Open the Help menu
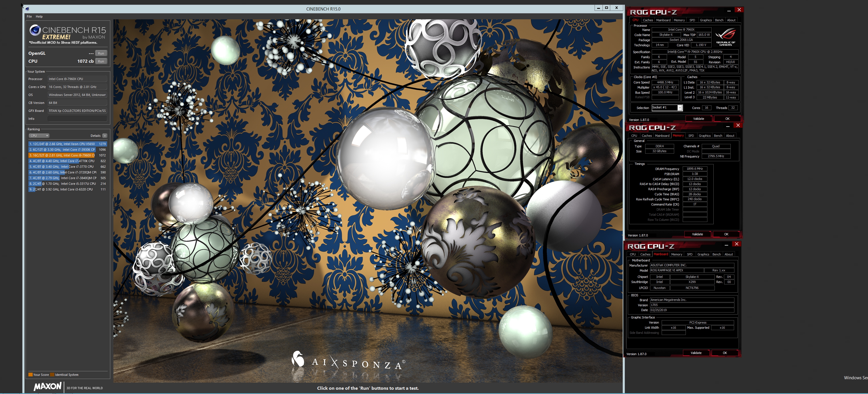The image size is (868, 394). pyautogui.click(x=39, y=16)
